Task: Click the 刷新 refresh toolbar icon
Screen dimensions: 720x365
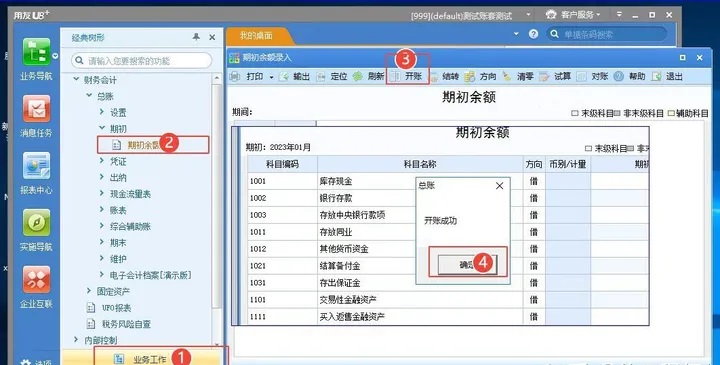Action: [x=358, y=77]
